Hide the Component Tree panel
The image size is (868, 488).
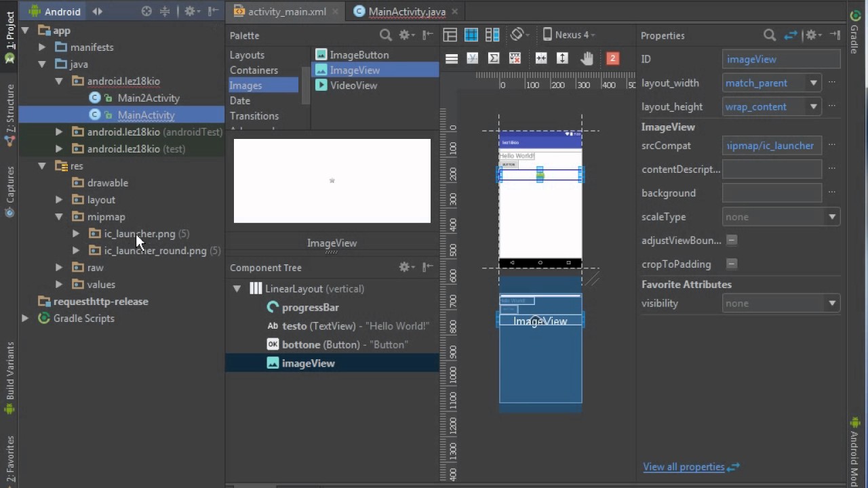428,267
